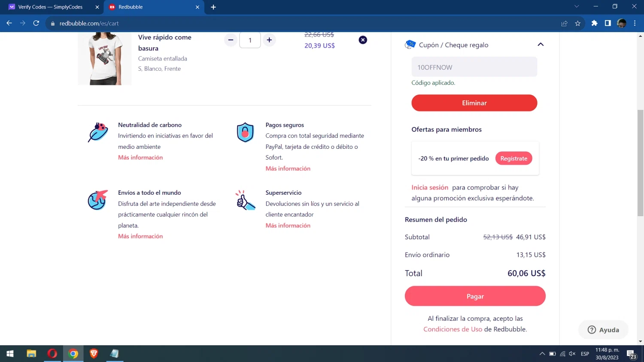Close the Redbubble tab
The height and width of the screenshot is (362, 644).
click(x=197, y=7)
